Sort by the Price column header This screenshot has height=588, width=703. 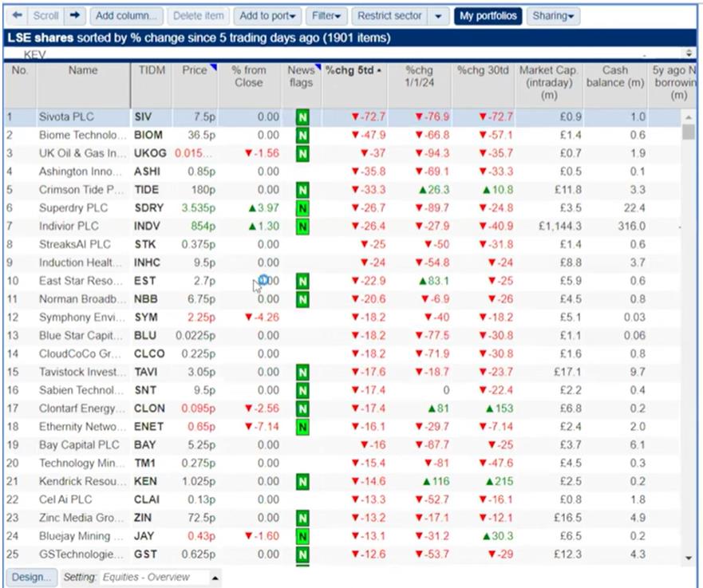[x=195, y=85]
